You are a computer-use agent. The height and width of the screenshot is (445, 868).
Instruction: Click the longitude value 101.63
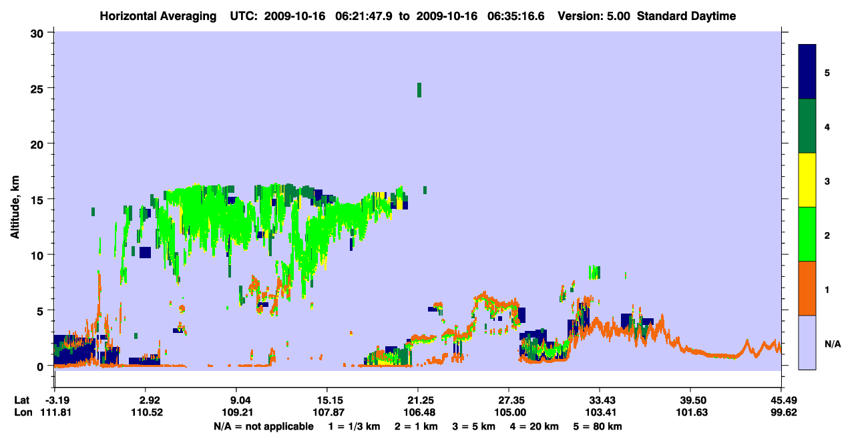tap(690, 413)
